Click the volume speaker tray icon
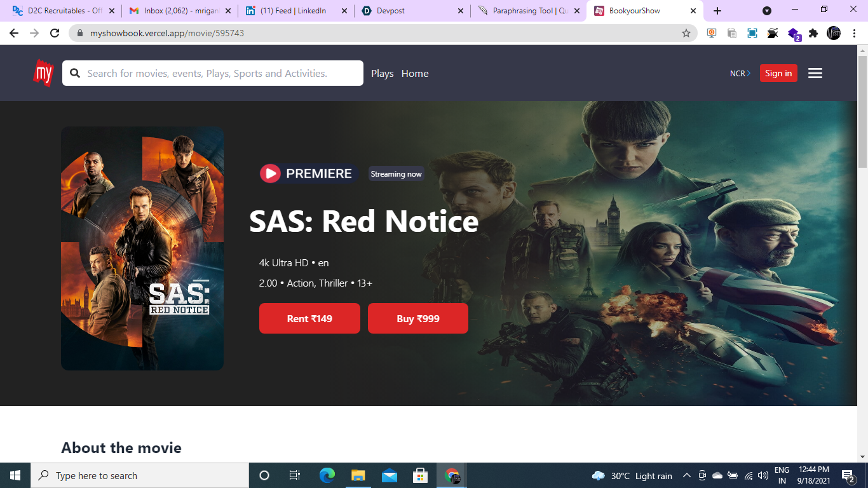This screenshot has width=868, height=488. pyautogui.click(x=763, y=475)
